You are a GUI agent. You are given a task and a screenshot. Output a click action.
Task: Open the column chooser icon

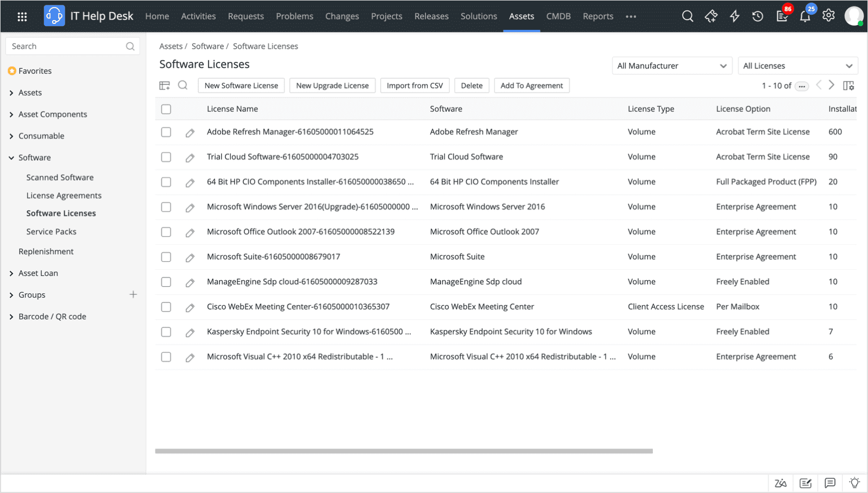[848, 86]
